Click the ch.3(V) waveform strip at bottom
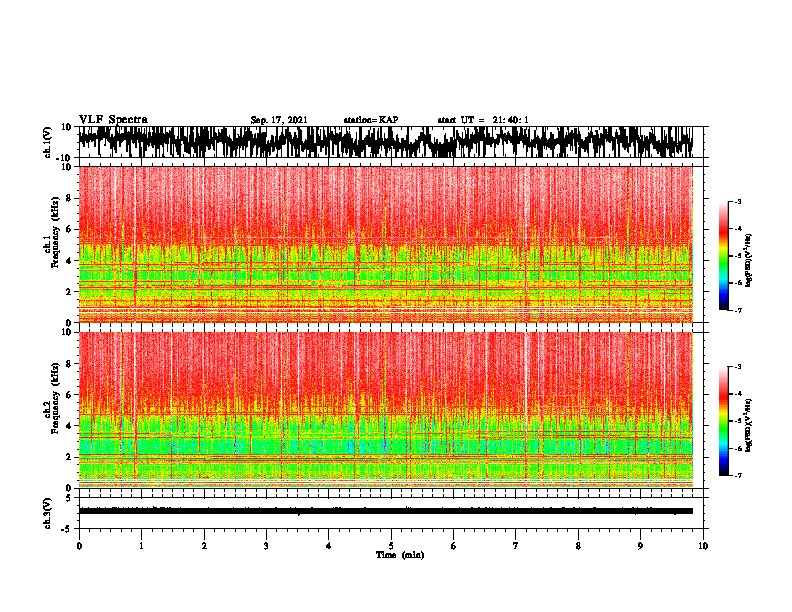The image size is (792, 612). [385, 511]
